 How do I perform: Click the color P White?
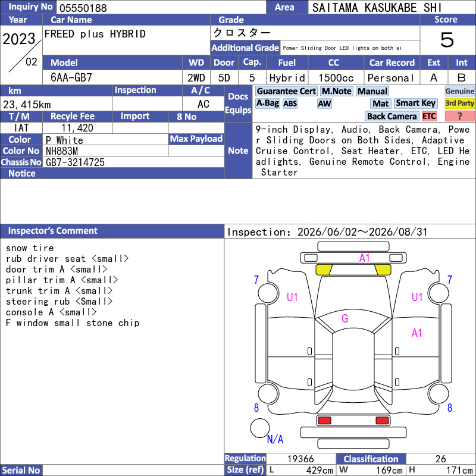[64, 140]
